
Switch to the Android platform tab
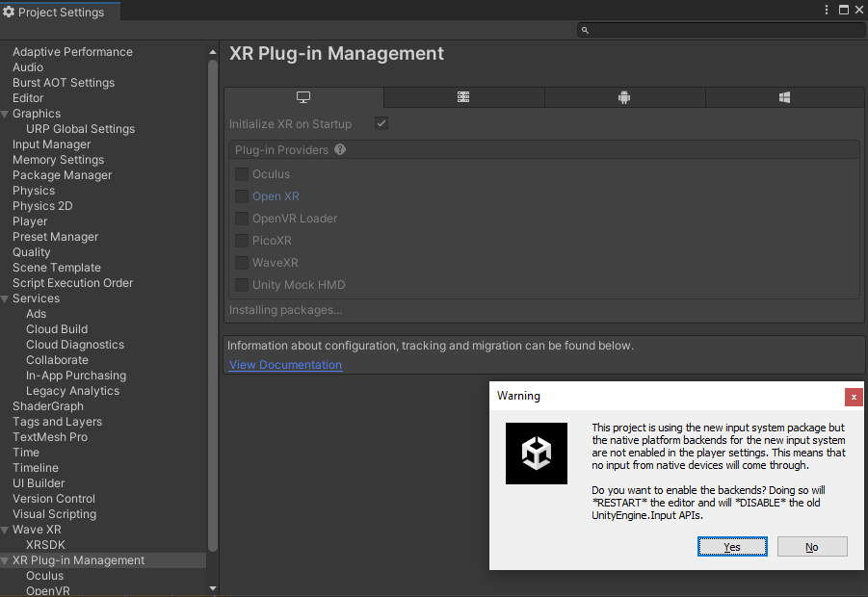624,97
